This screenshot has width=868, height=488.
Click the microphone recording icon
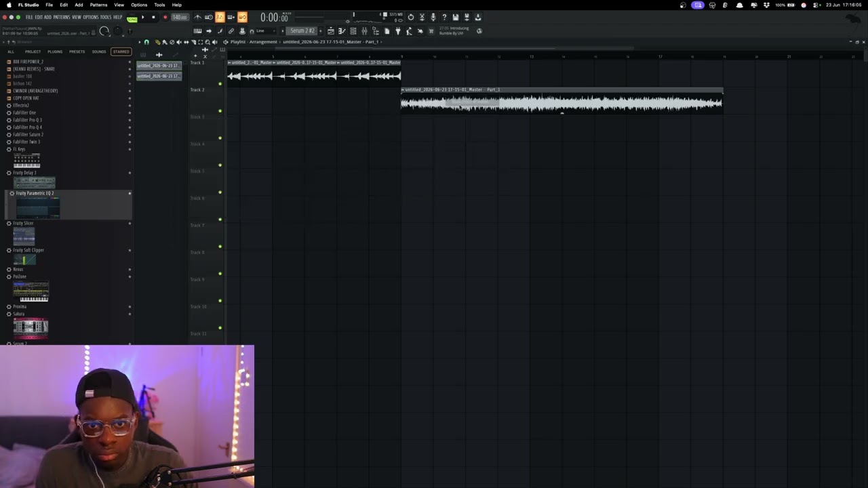point(433,17)
